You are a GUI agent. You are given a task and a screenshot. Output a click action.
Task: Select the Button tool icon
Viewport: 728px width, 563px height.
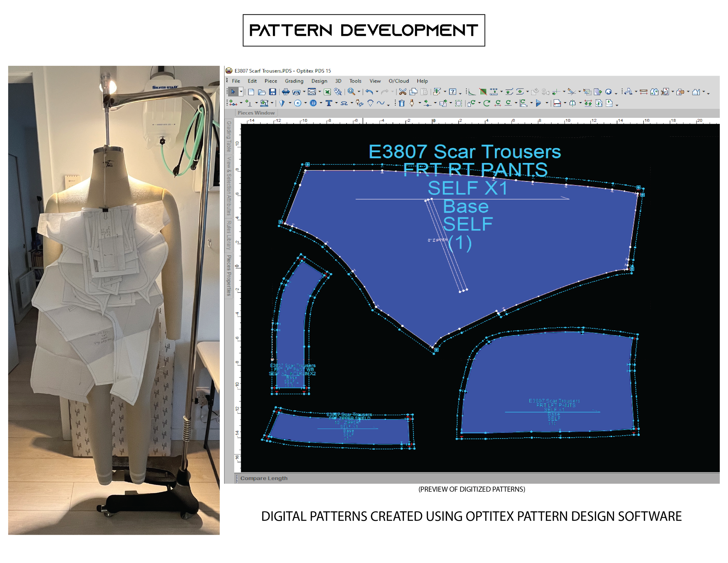(313, 103)
